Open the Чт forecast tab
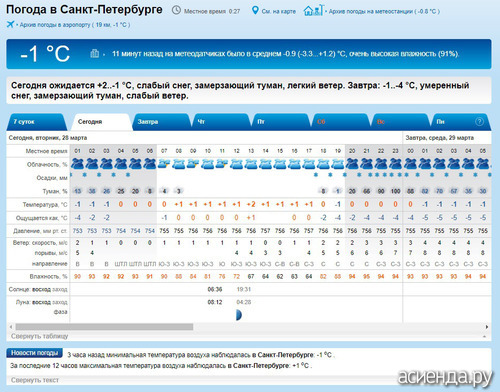This screenshot has height=392, width=500. pyautogui.click(x=221, y=122)
